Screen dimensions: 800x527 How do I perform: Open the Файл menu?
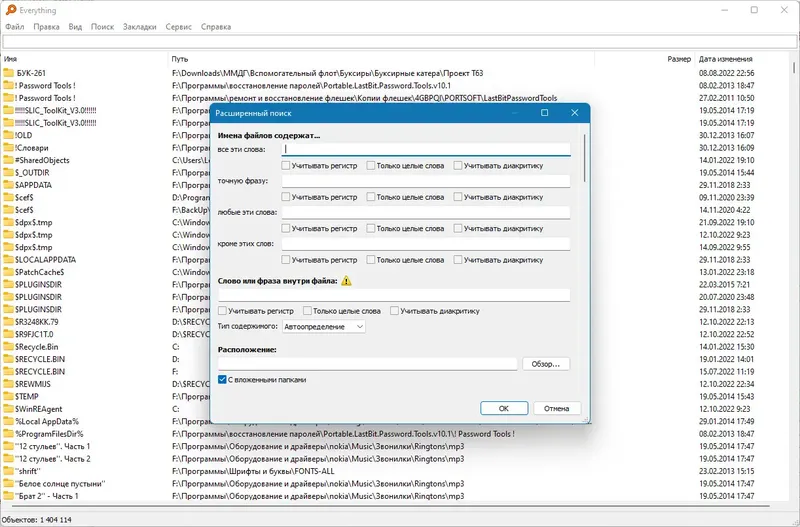(x=15, y=27)
